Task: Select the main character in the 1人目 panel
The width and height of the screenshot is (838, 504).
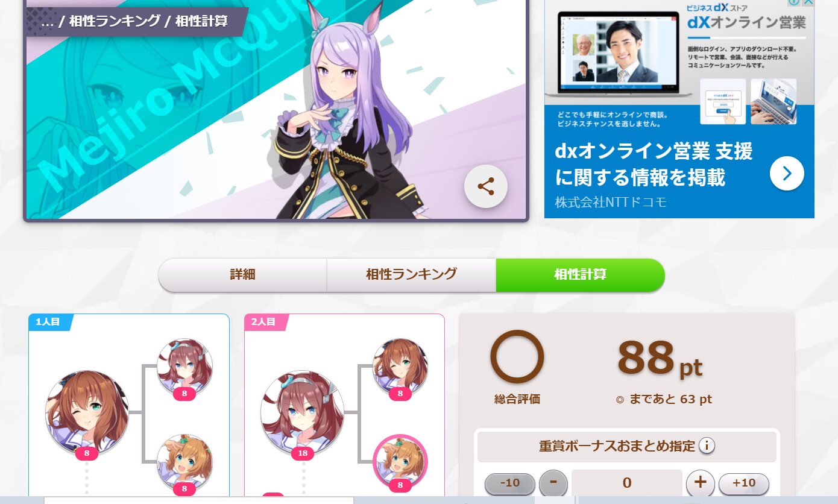Action: point(87,412)
